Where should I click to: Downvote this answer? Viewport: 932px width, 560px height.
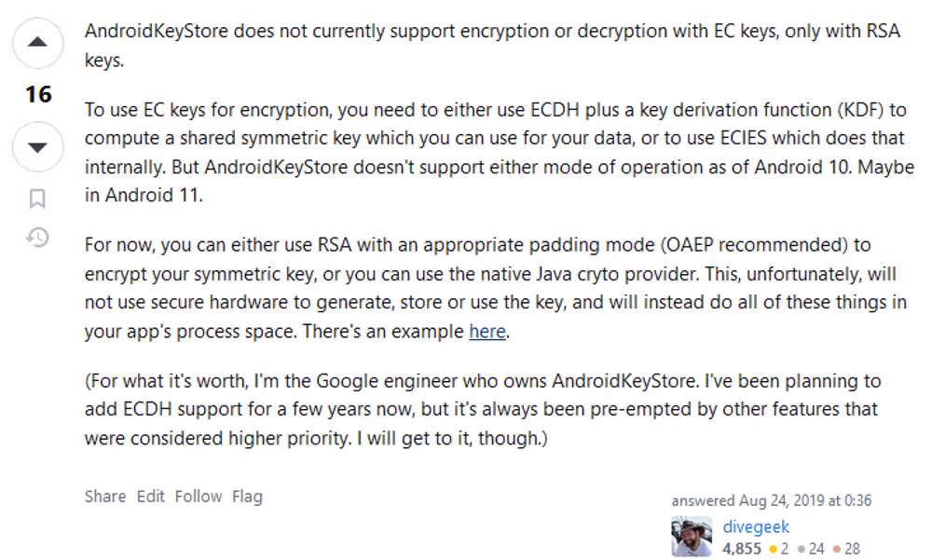(38, 147)
